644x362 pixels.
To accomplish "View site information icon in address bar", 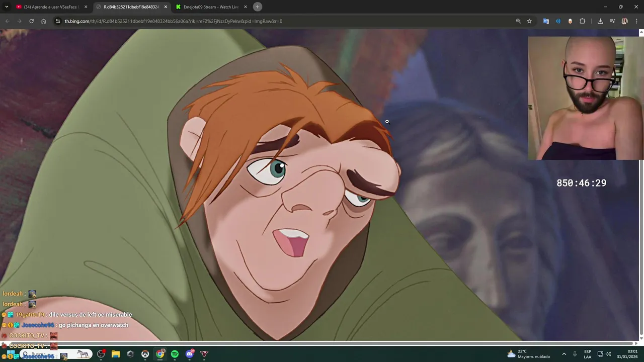I will pyautogui.click(x=58, y=21).
